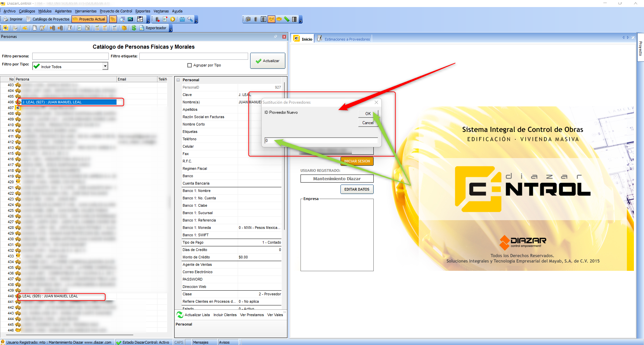Click the green dollar sign toolbar icon
Viewport: 644px width, 345px height.
(x=134, y=28)
